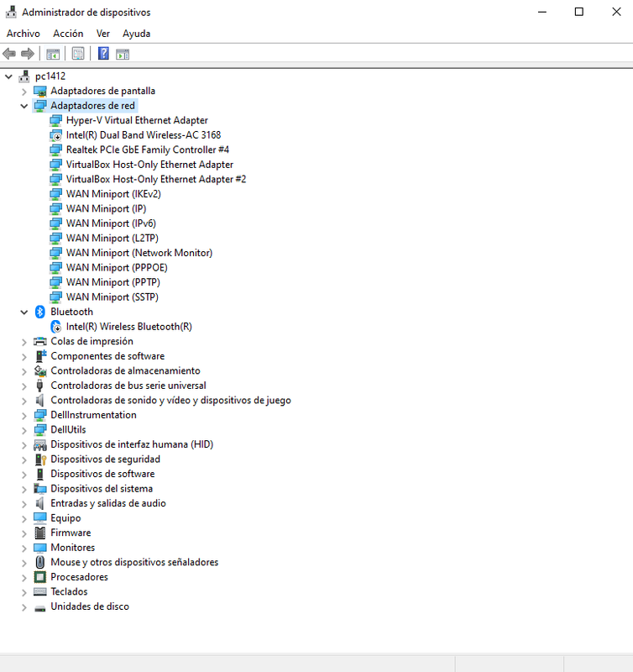Image resolution: width=633 pixels, height=672 pixels.
Task: Click the Entradas y salidas de audio icon
Action: point(39,503)
